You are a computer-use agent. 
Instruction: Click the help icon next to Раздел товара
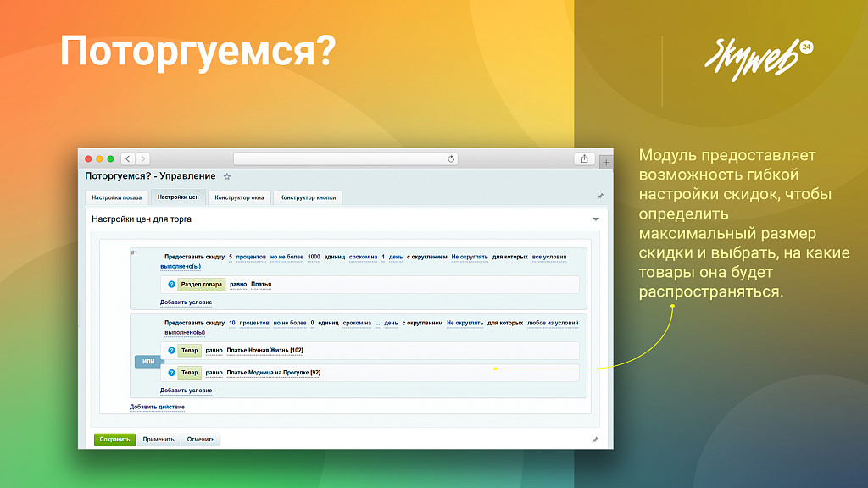pos(171,285)
